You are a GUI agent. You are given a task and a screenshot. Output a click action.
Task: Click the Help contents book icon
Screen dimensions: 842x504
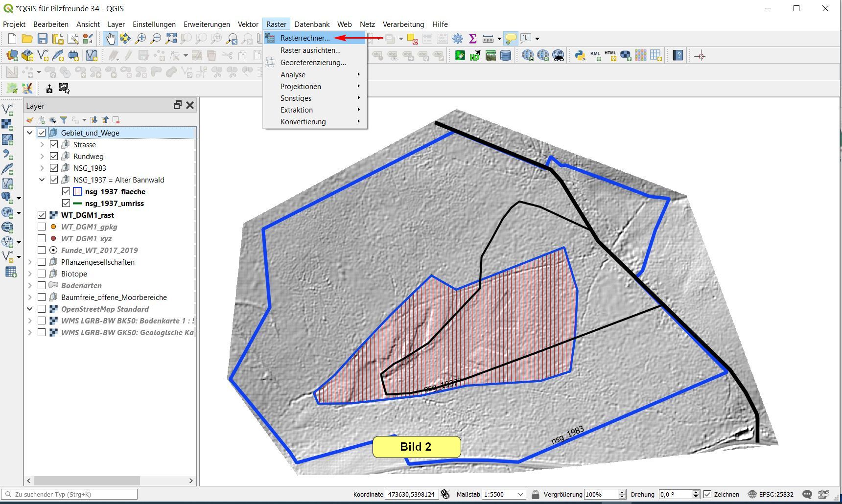678,55
